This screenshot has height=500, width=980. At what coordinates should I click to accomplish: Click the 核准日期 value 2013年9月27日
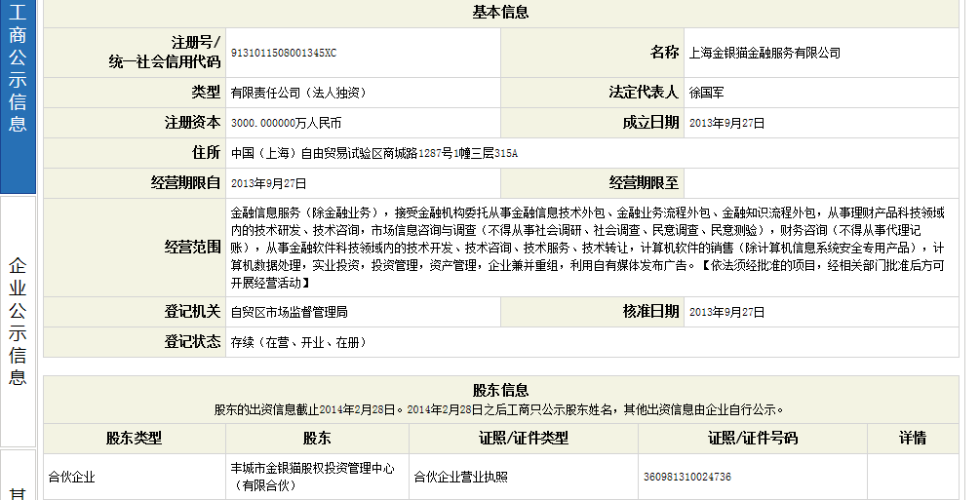click(726, 312)
